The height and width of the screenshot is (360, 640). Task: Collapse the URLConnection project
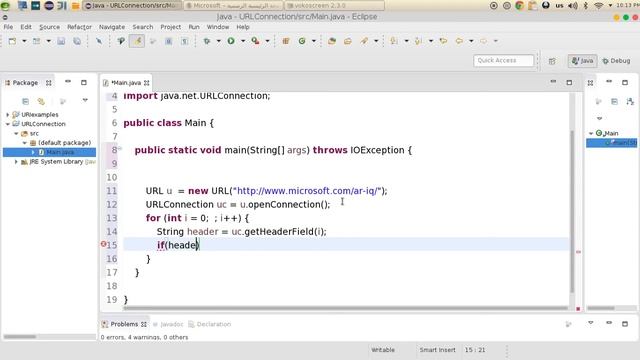click(x=8, y=124)
